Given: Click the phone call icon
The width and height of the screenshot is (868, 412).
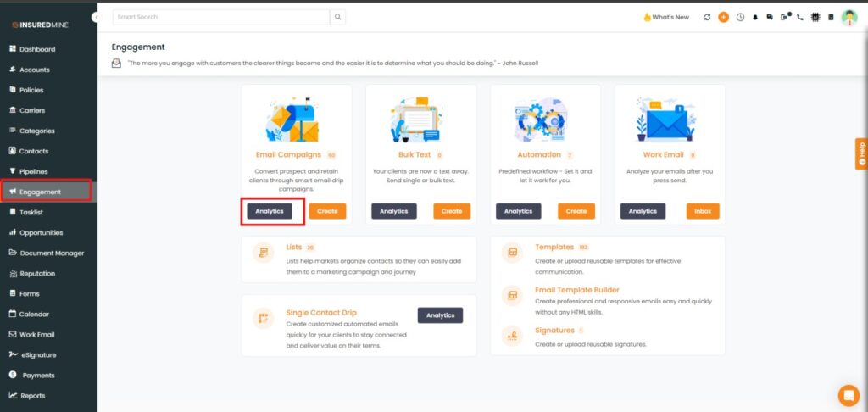Looking at the screenshot, I should click(799, 17).
